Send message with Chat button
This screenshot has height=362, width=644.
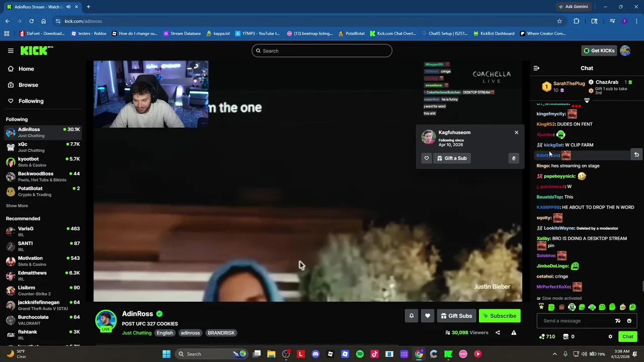(628, 337)
